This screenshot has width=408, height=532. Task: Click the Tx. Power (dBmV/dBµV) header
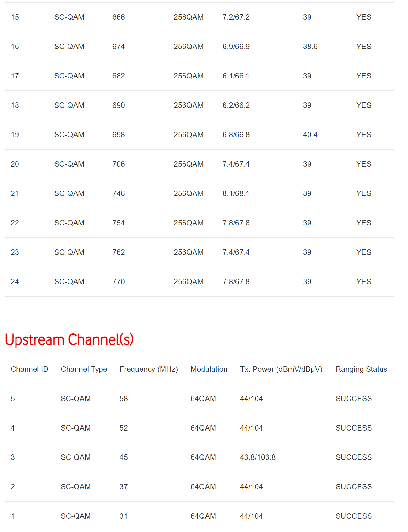click(281, 369)
